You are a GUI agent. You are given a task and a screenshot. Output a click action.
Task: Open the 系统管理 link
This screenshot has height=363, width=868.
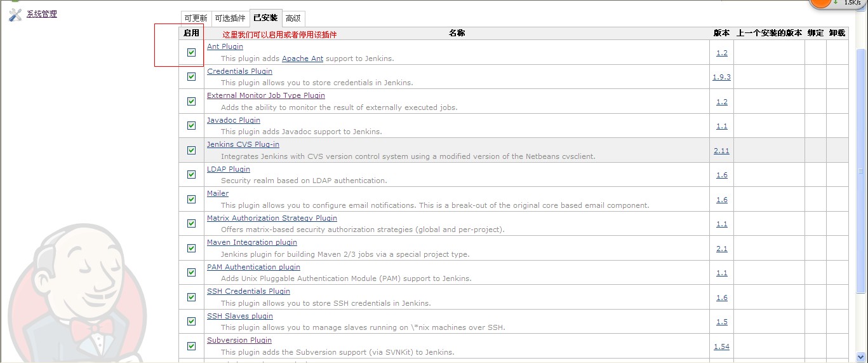[42, 14]
